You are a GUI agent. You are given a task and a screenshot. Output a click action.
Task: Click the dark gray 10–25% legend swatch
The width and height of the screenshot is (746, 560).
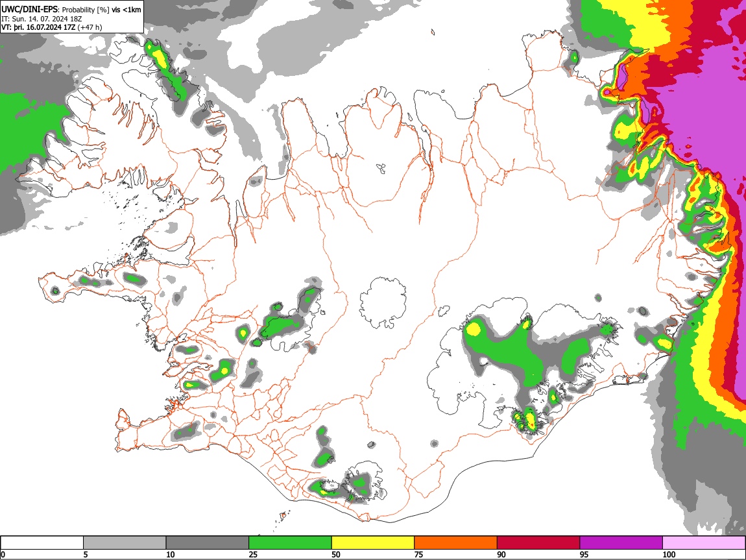(208, 543)
